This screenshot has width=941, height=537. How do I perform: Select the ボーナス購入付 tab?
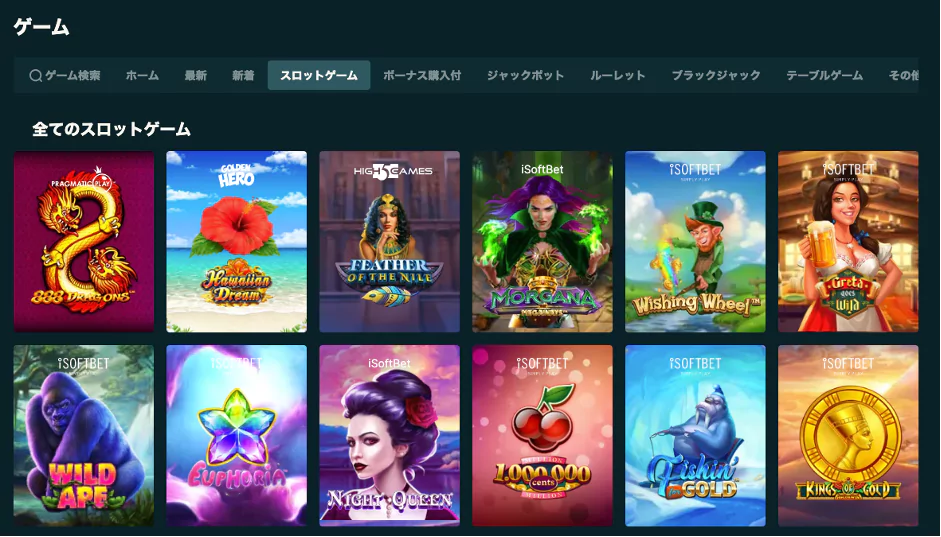422,76
